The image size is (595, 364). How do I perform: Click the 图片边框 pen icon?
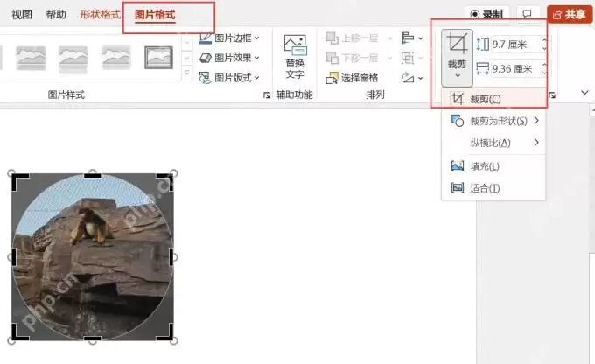[206, 38]
